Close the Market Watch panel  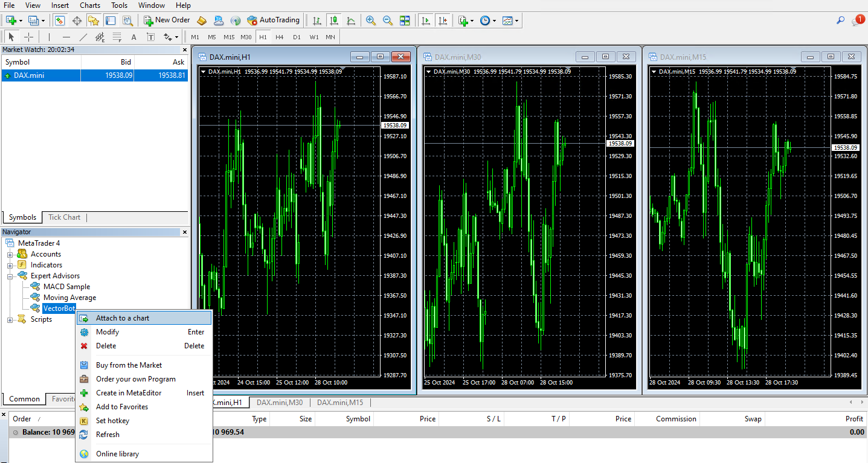point(185,49)
